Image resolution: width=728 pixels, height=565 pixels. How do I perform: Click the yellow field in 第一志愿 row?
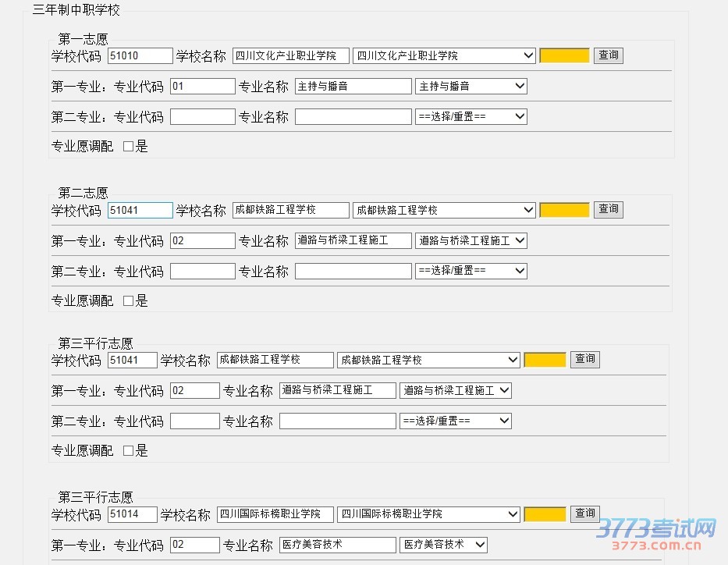point(564,56)
